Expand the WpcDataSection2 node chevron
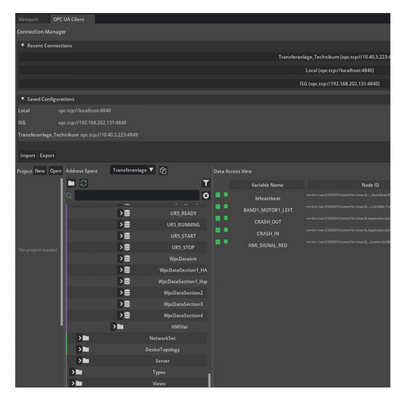The image size is (400, 400). [x=121, y=293]
